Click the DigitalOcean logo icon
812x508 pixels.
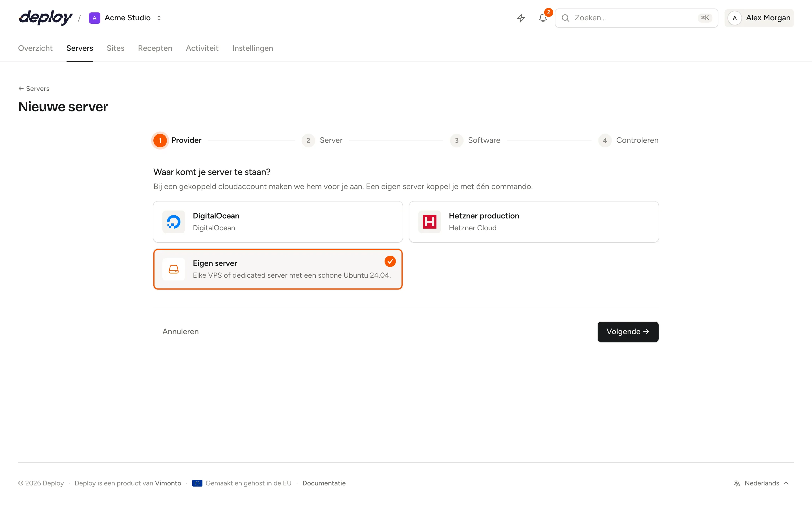pyautogui.click(x=173, y=222)
